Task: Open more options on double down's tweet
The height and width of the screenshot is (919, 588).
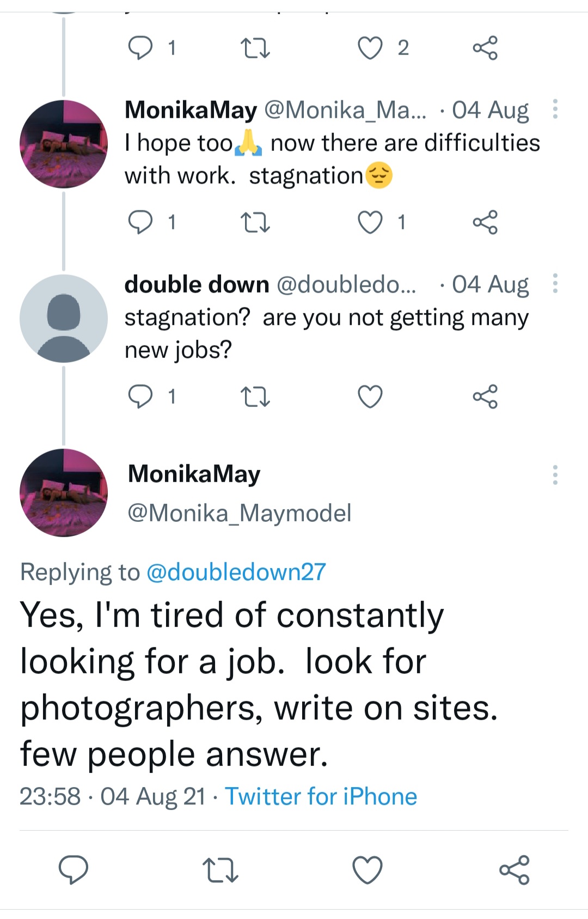Action: [555, 283]
